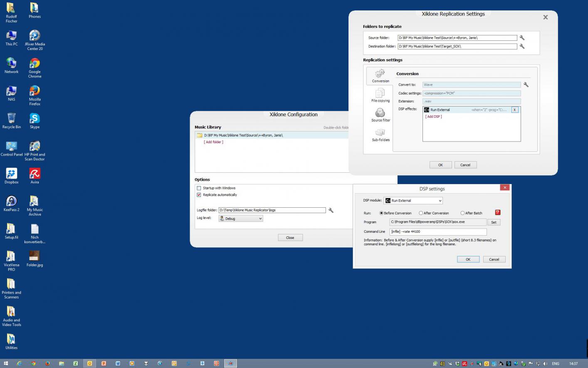Open the File copying settings tab

pyautogui.click(x=380, y=95)
